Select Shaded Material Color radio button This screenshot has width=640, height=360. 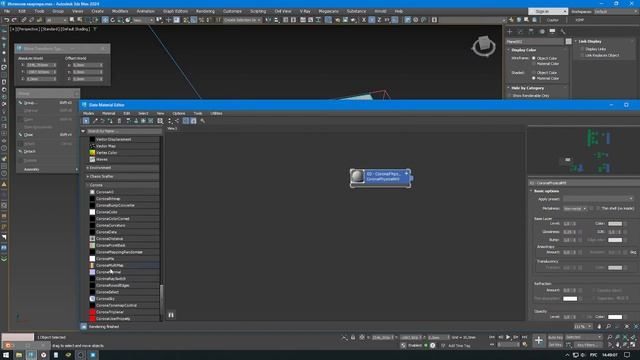coord(533,78)
